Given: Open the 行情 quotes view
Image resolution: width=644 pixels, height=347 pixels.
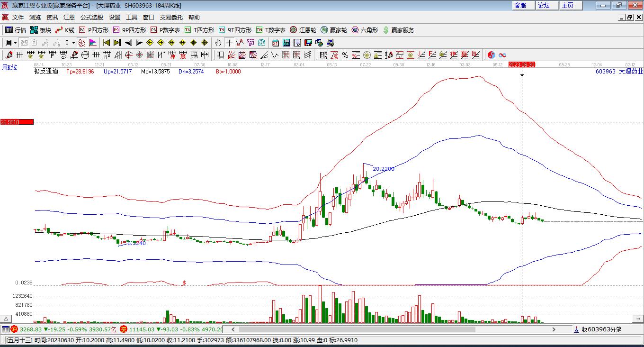Looking at the screenshot, I should tap(16, 30).
